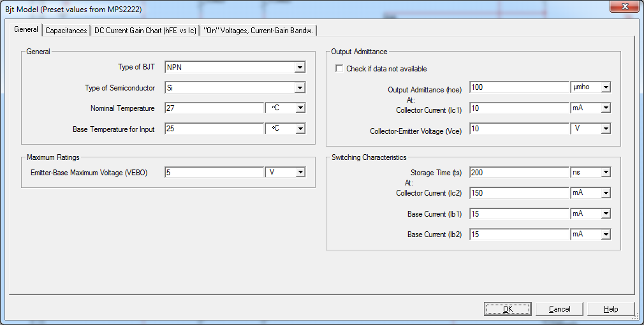Viewport: 644px width, 325px height.
Task: Click the Emitter-Base Maximum Voltage field
Action: point(214,172)
